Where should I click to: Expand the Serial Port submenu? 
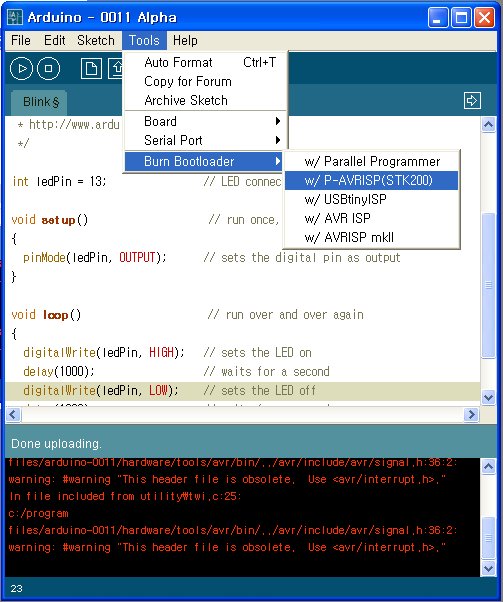coord(206,141)
